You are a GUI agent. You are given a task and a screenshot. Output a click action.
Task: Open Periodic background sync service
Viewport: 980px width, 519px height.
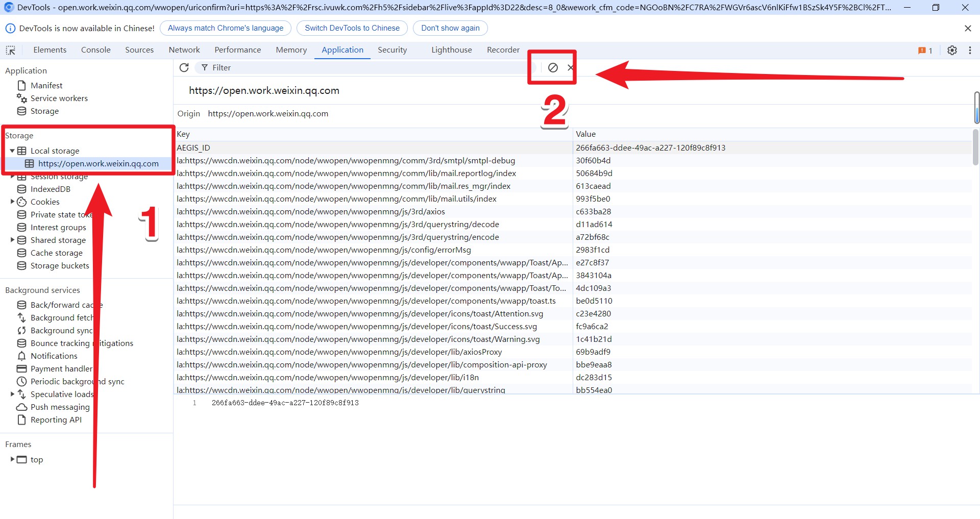pyautogui.click(x=77, y=381)
